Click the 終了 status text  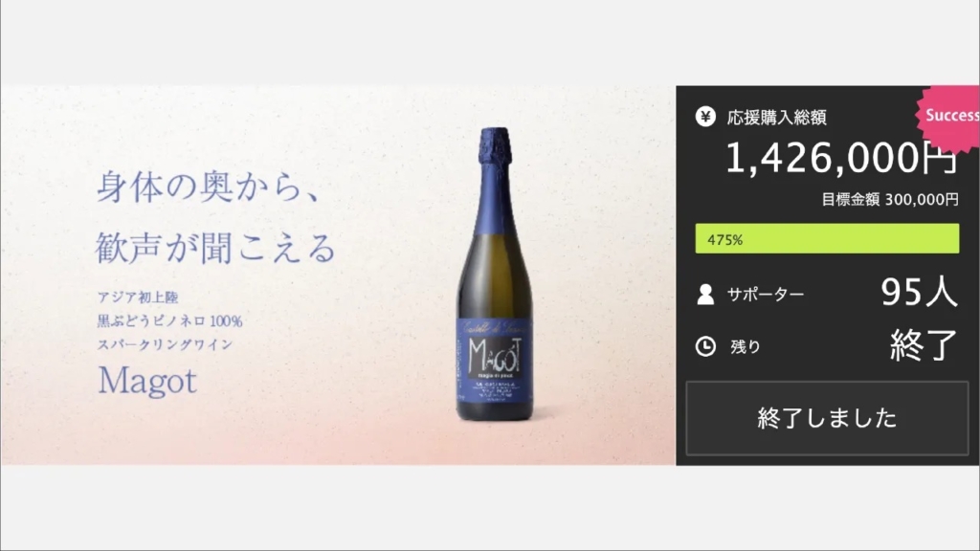coord(924,344)
